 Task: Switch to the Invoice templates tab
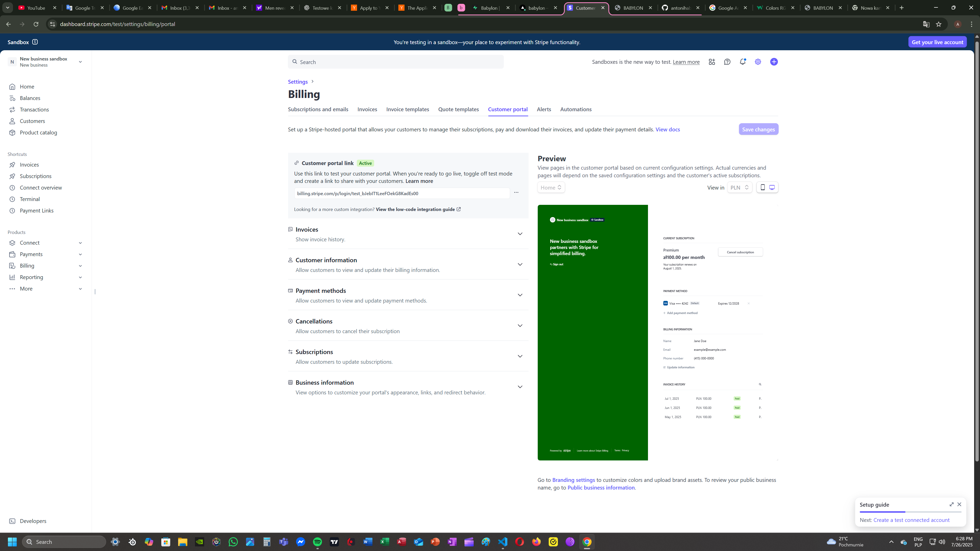408,109
